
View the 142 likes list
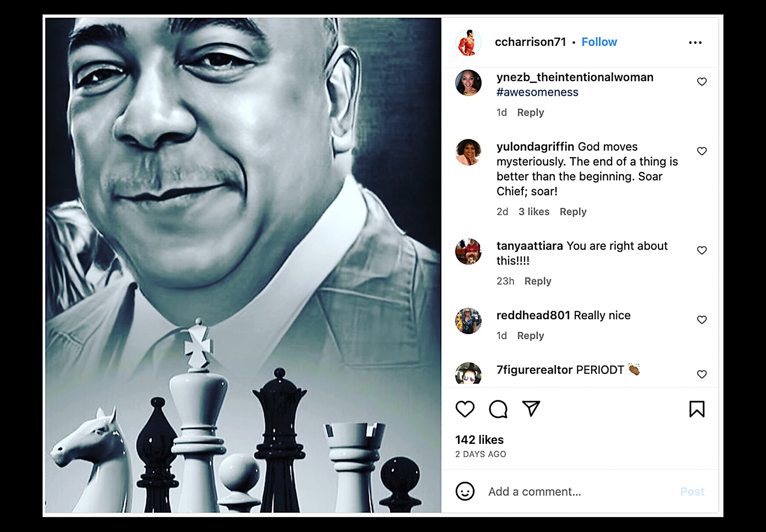click(x=479, y=440)
